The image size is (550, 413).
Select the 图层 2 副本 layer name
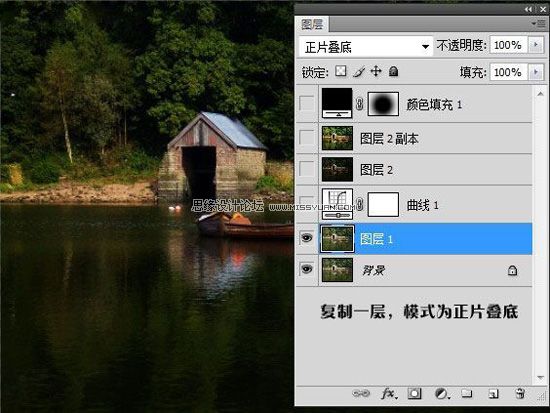point(389,139)
